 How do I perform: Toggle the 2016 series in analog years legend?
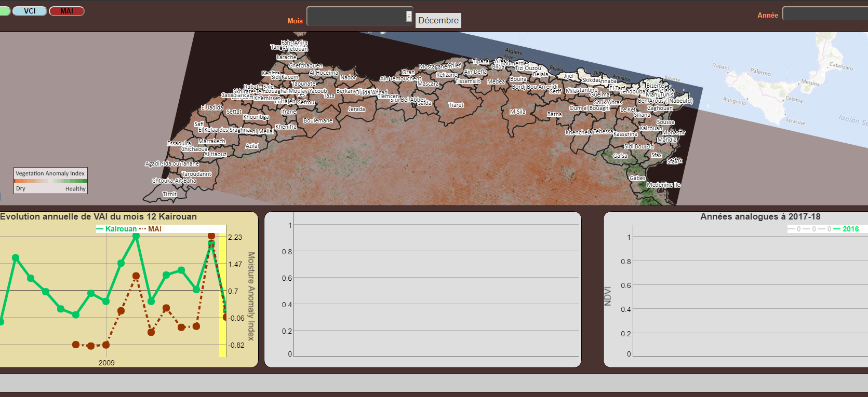(x=846, y=229)
